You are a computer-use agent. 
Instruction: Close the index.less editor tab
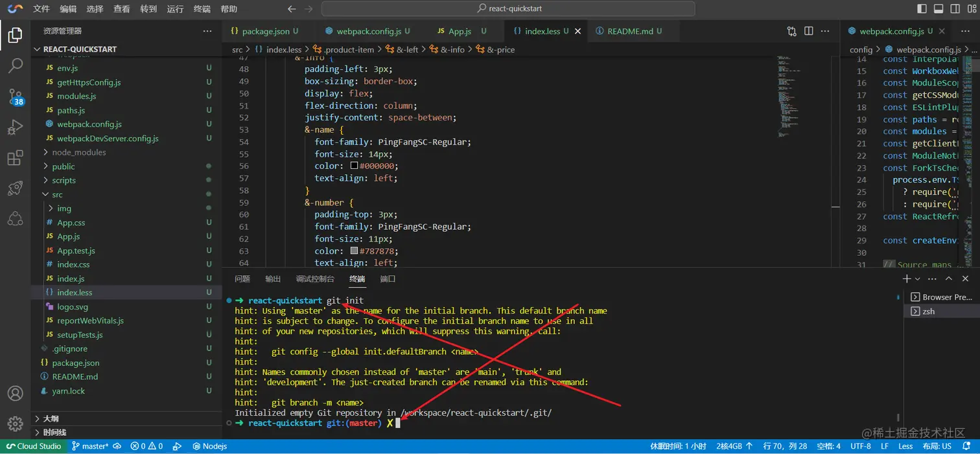(x=577, y=31)
